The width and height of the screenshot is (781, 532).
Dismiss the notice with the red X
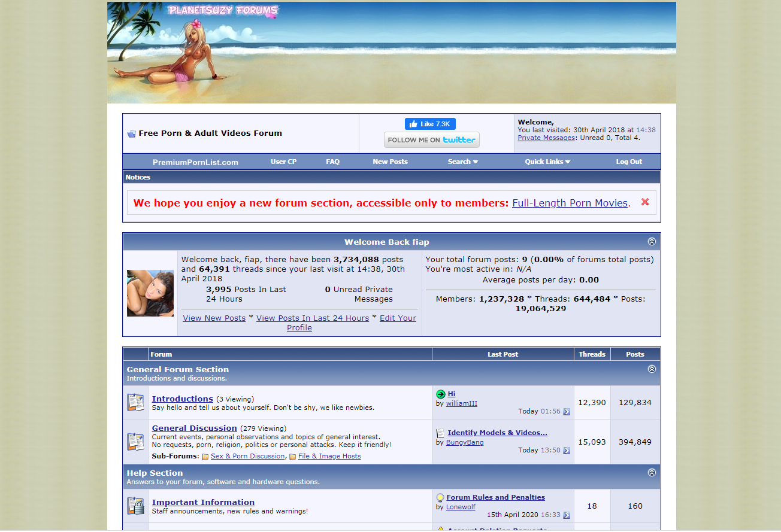[x=645, y=202]
